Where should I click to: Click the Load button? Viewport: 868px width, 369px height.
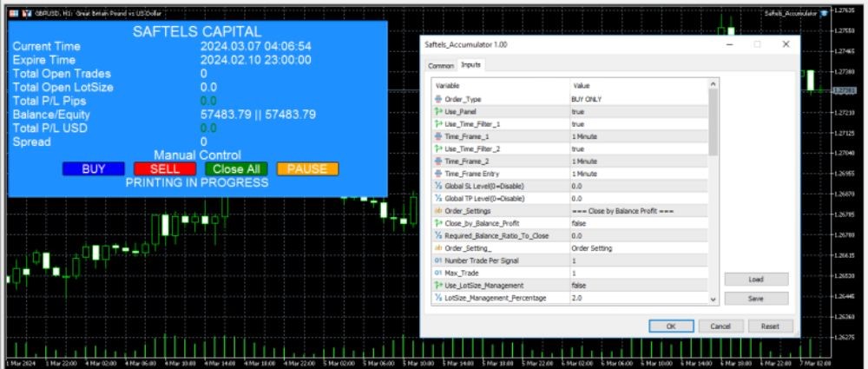point(756,280)
